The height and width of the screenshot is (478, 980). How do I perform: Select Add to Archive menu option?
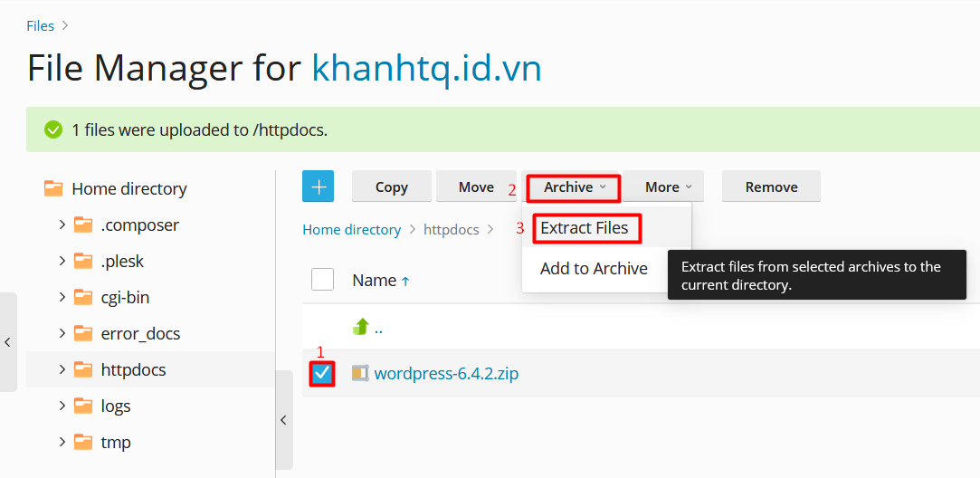pyautogui.click(x=594, y=269)
